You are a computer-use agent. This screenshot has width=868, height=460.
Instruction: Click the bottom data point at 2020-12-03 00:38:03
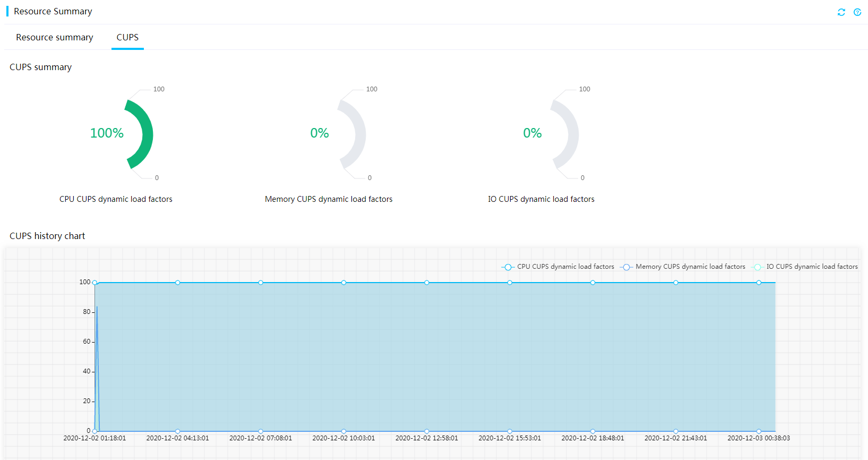[x=759, y=431]
